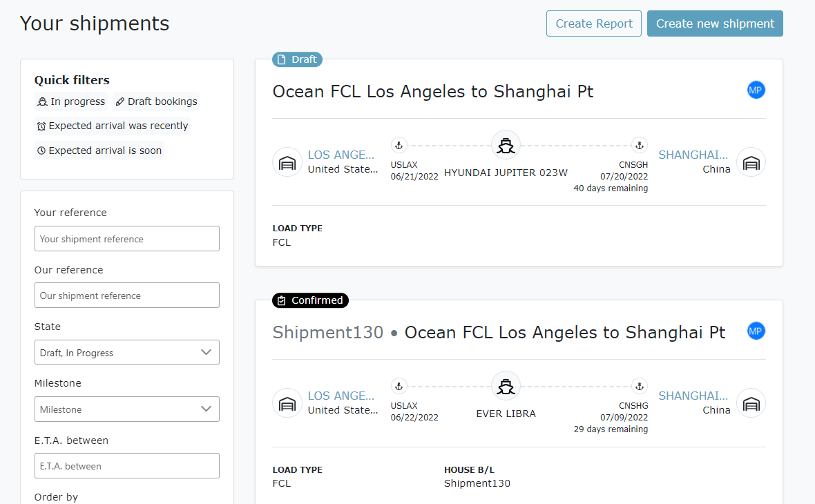
Task: Open SHANGHAI... link on draft shipment
Action: pyautogui.click(x=693, y=155)
